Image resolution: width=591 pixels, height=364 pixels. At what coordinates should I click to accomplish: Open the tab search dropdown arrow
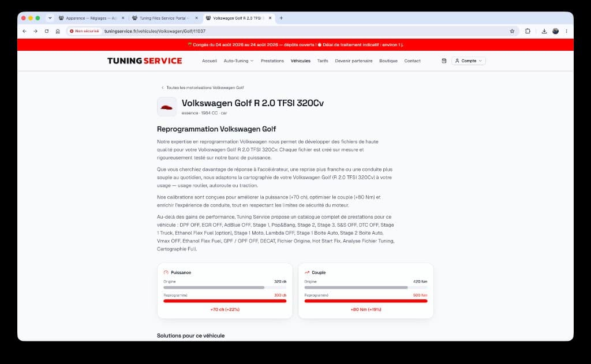coord(50,18)
